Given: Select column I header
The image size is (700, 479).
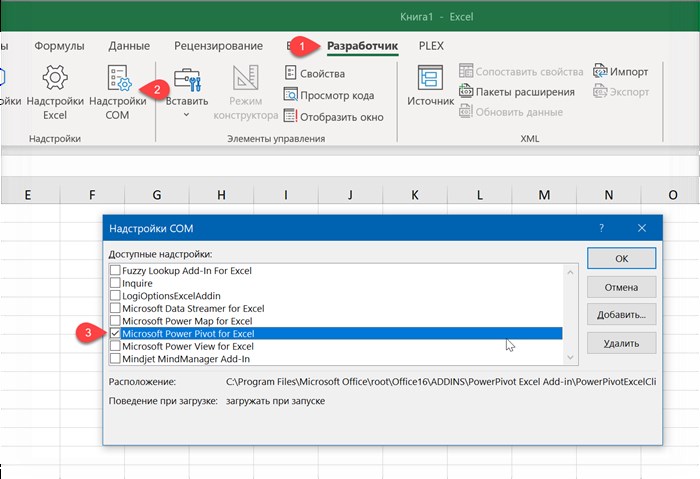Looking at the screenshot, I should click(x=286, y=195).
